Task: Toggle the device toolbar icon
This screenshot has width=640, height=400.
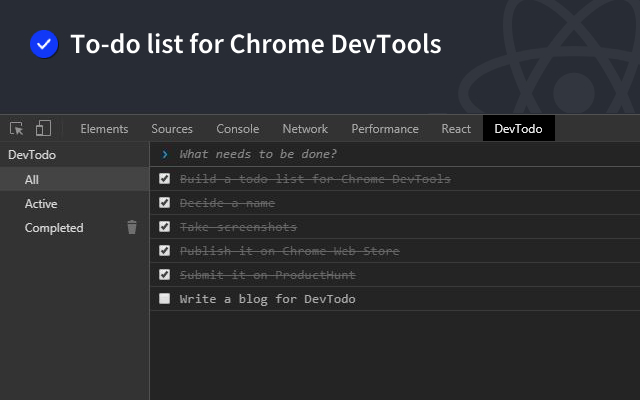Action: point(43,129)
